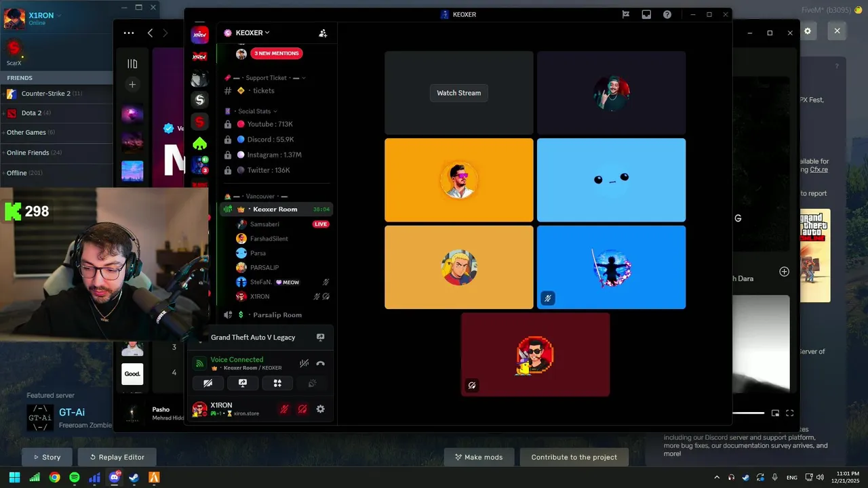Image resolution: width=868 pixels, height=488 pixels.
Task: Open the Cfx.re link in FiveM
Action: 818,169
